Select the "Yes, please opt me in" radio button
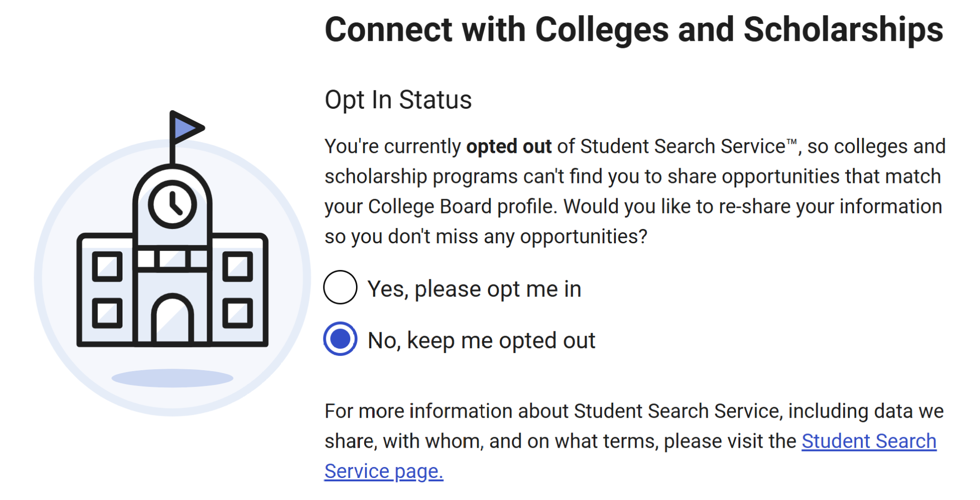Viewport: 980px width, 500px height. 340,287
